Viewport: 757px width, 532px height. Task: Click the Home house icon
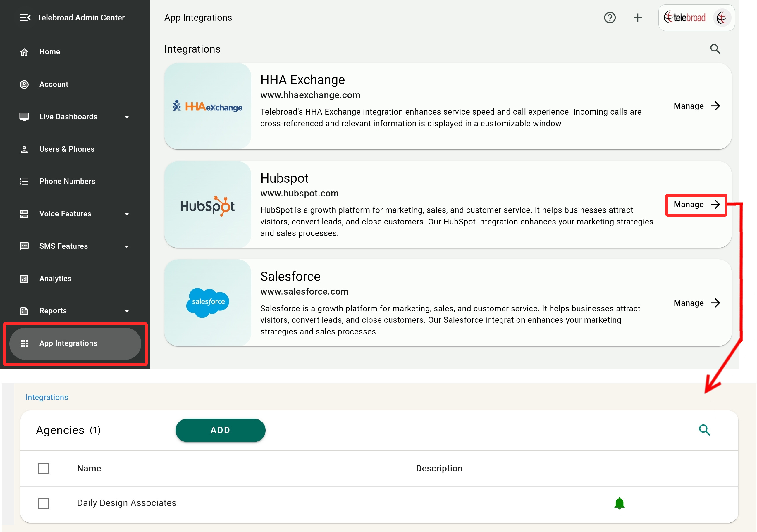[x=24, y=52]
